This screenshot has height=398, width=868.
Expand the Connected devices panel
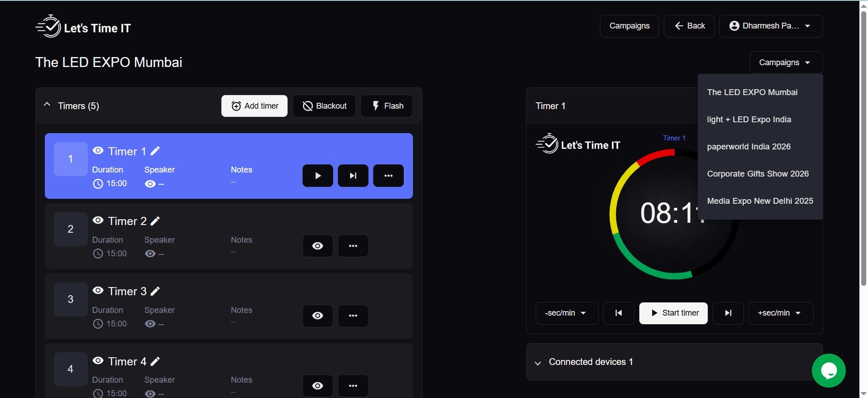point(538,363)
